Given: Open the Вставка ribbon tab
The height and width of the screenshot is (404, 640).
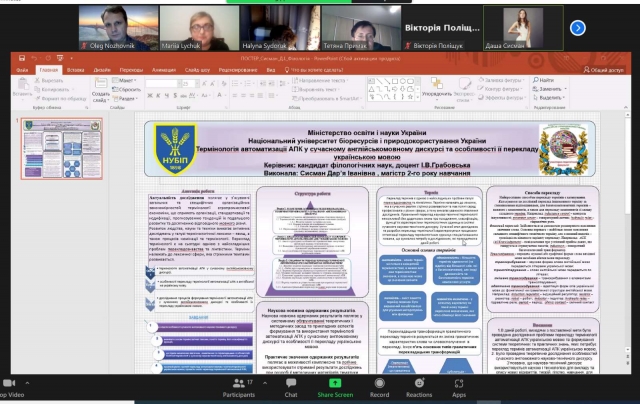Looking at the screenshot, I should [74, 71].
